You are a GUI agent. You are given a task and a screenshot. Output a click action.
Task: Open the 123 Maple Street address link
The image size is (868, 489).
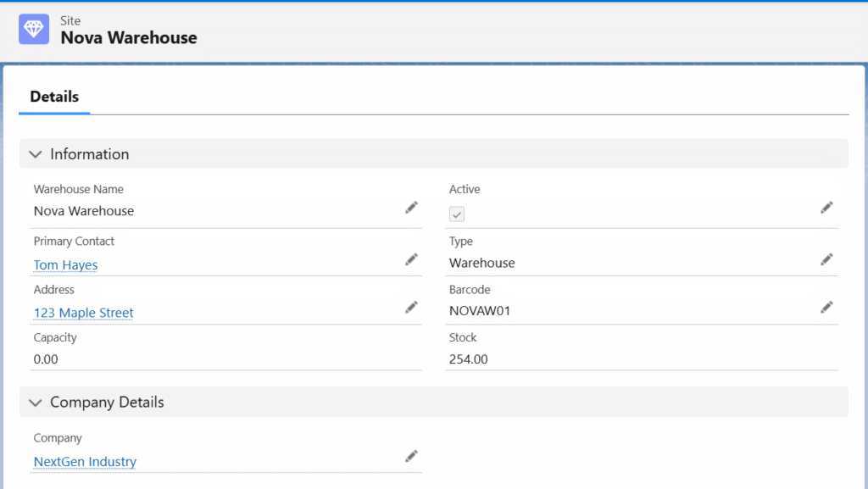(x=83, y=313)
